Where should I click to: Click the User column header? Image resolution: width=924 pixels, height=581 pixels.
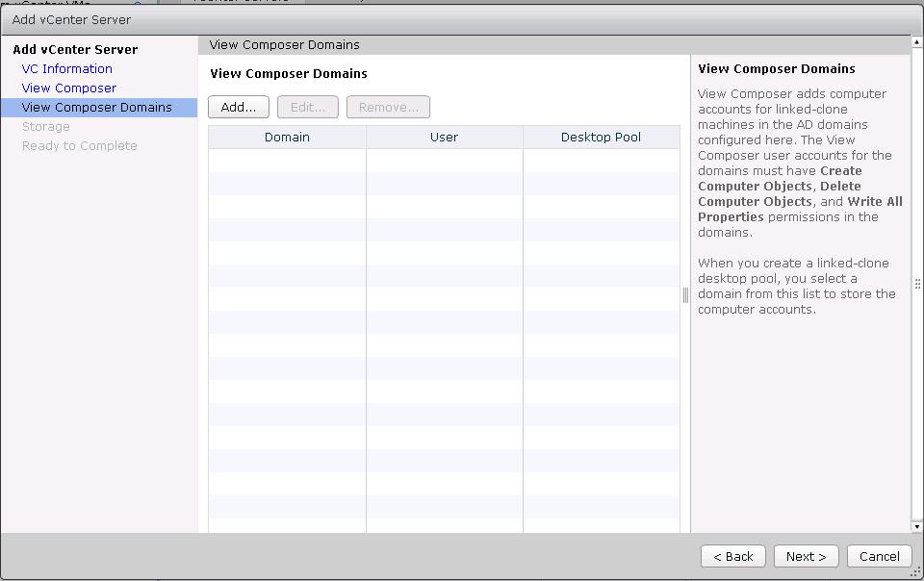[x=444, y=138]
